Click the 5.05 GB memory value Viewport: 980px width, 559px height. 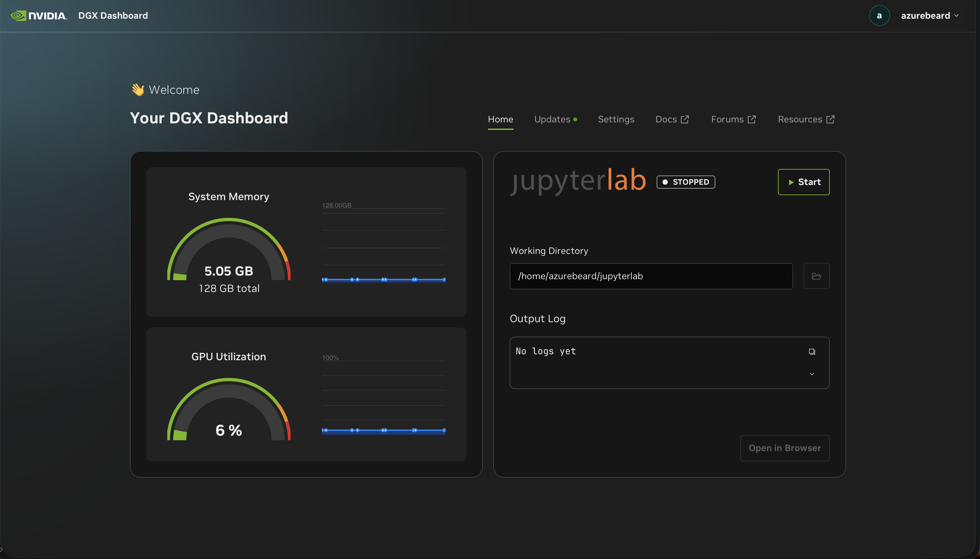coord(229,271)
